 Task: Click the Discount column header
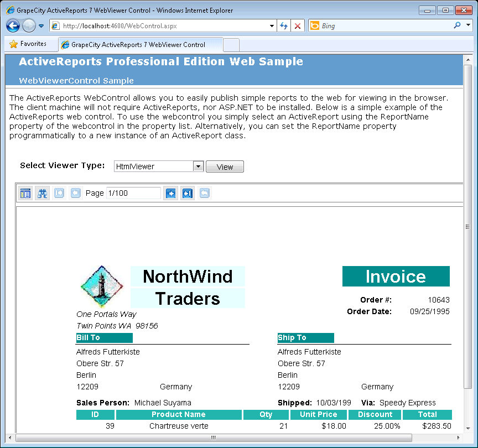(375, 414)
